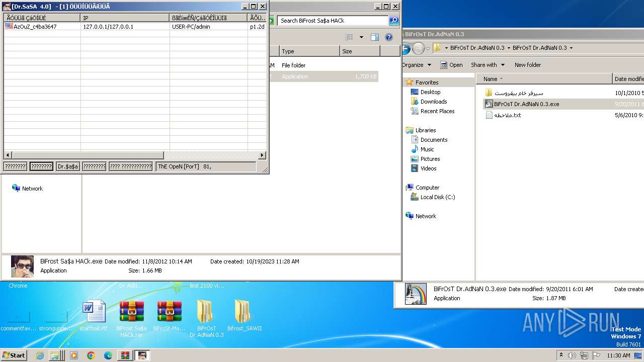This screenshot has width=644, height=362.
Task: Open Google Chrome from the taskbar
Action: point(91,355)
